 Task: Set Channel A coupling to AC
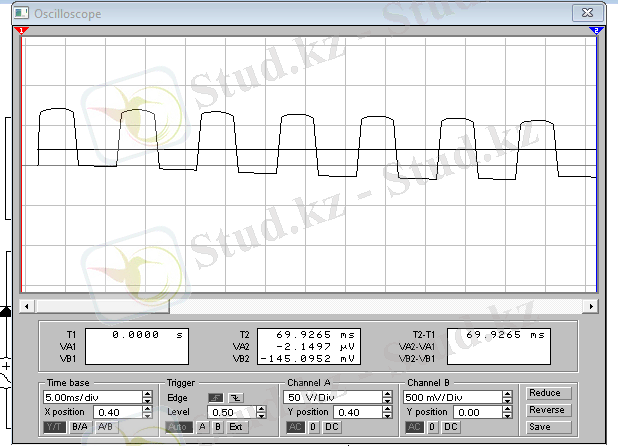[x=295, y=427]
